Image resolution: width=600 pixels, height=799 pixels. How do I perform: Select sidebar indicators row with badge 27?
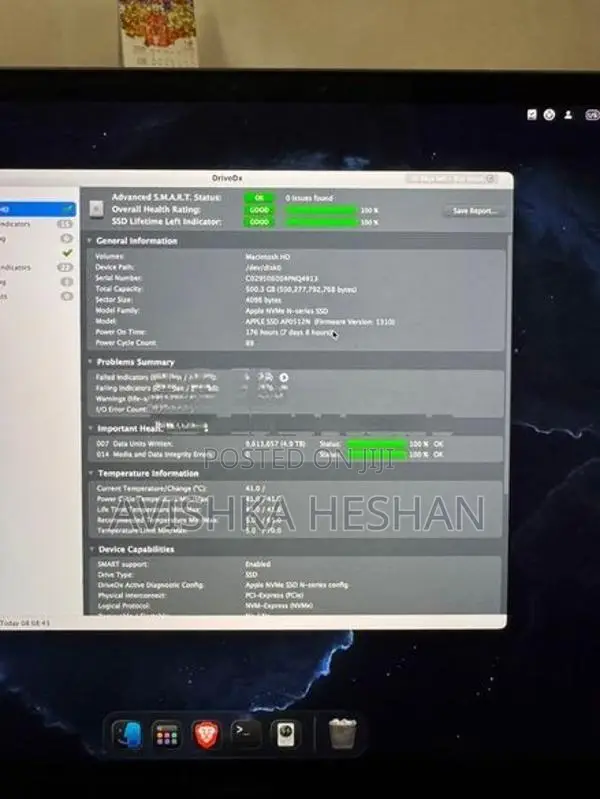[x=36, y=267]
